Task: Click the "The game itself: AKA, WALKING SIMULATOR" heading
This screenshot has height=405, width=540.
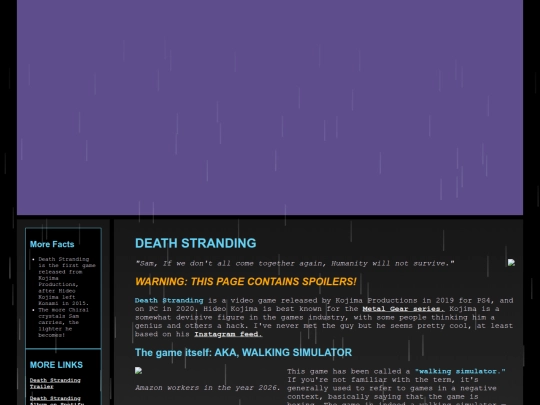Action: (x=243, y=352)
